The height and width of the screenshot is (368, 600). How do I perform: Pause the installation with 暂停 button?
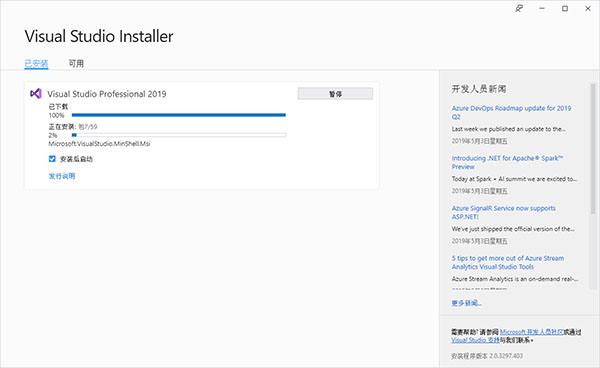point(335,94)
